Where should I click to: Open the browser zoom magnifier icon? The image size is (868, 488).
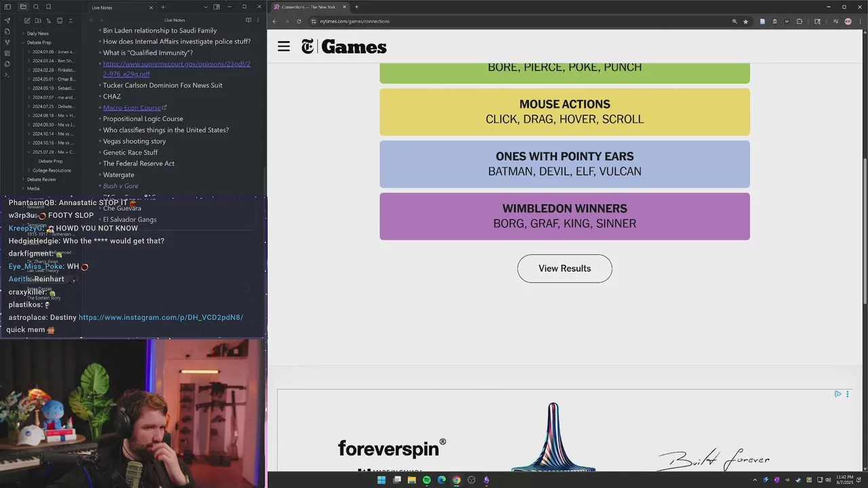point(734,21)
